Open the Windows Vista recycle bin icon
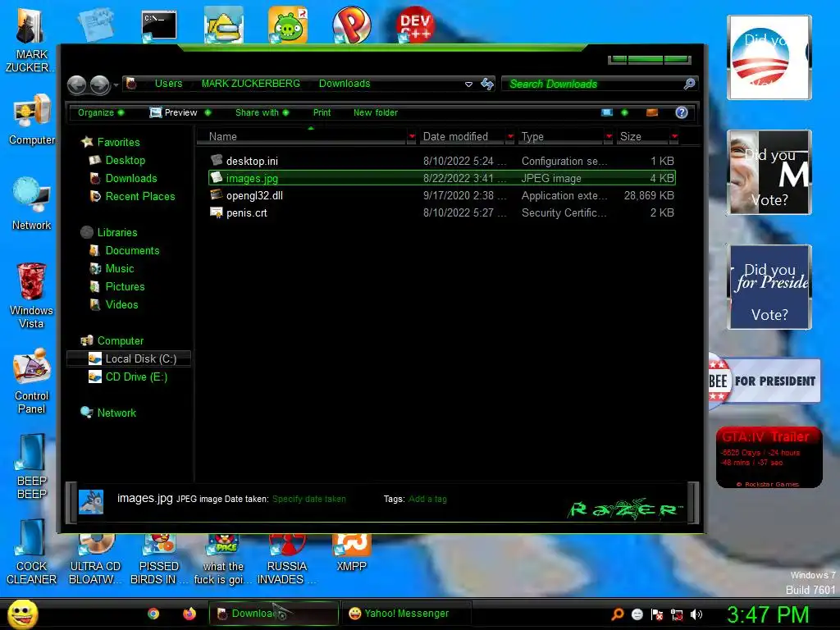 [31, 295]
